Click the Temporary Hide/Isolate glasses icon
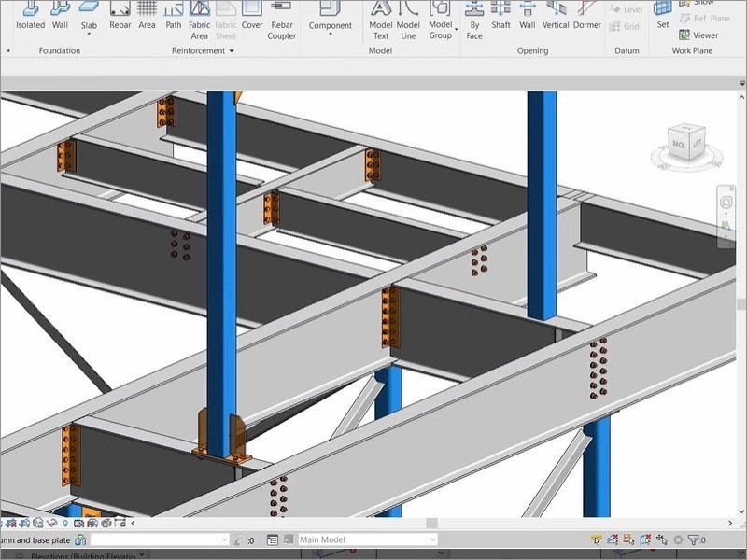The width and height of the screenshot is (747, 560). pos(51,524)
